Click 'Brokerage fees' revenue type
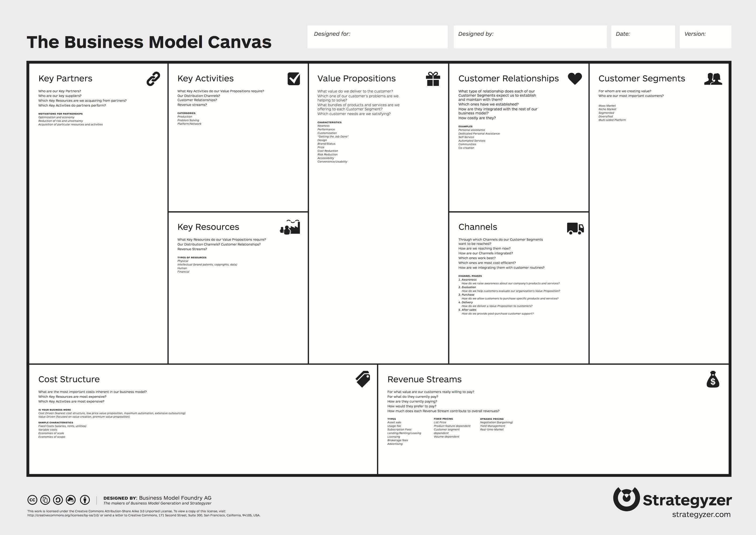Viewport: 756px width, 535px height. pyautogui.click(x=397, y=440)
